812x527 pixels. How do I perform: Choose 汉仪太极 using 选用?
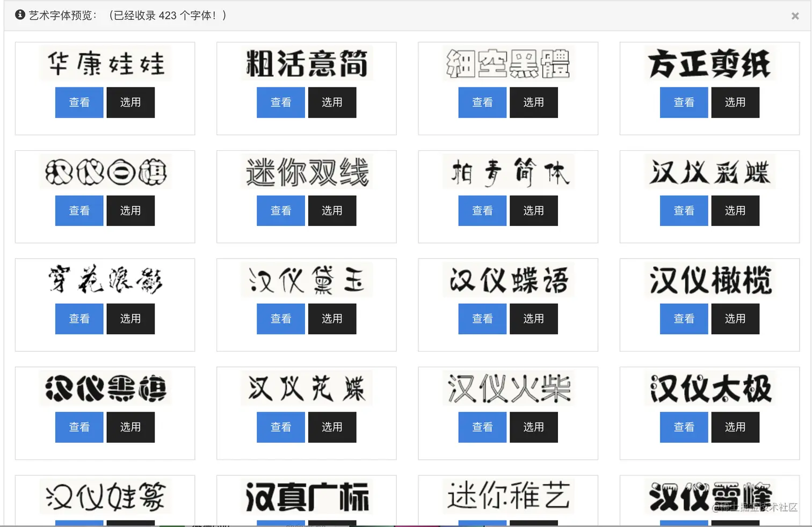click(x=735, y=427)
